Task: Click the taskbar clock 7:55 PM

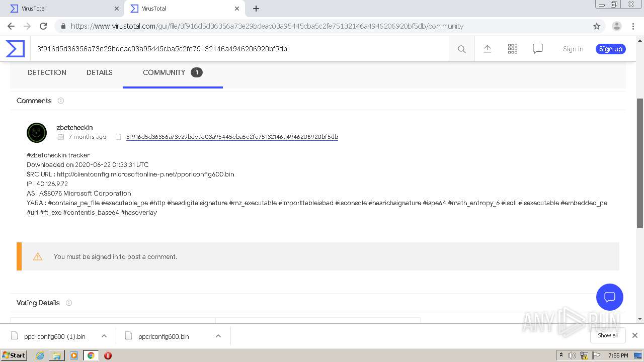Action: point(618,355)
